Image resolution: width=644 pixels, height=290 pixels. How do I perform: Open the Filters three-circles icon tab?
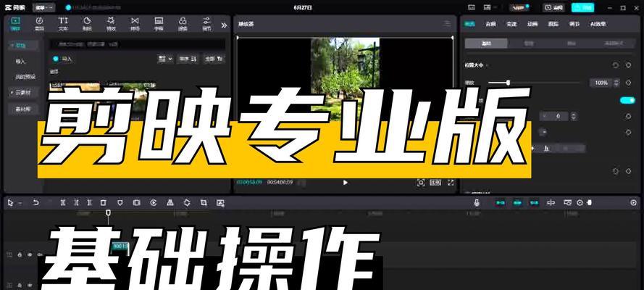[x=183, y=24]
